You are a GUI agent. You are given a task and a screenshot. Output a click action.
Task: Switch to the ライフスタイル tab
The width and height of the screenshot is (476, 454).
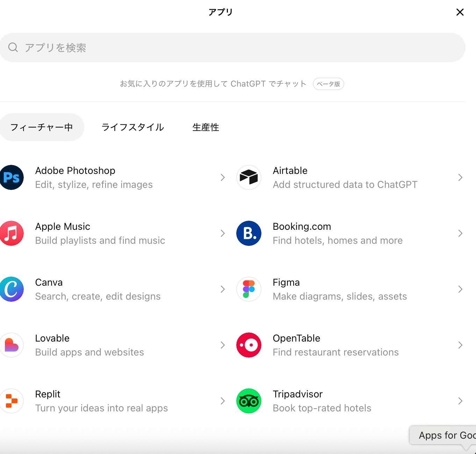(132, 127)
